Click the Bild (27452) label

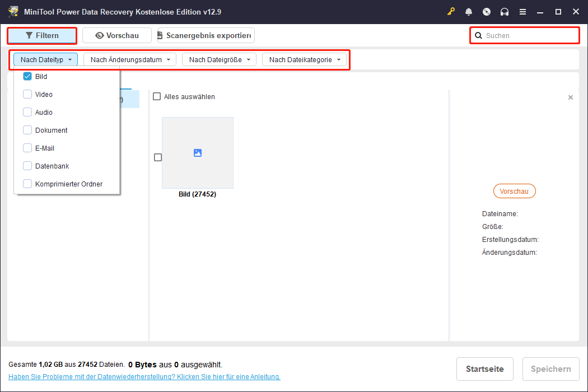[x=197, y=194]
